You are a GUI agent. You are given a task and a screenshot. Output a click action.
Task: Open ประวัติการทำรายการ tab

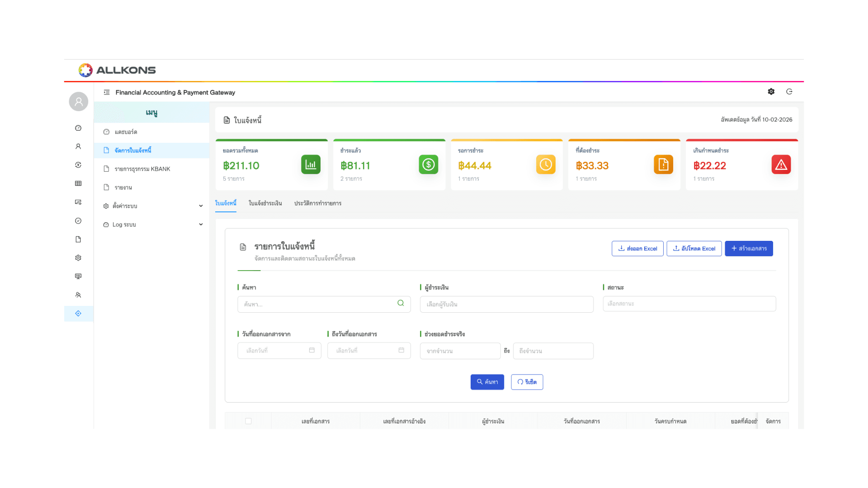coord(317,203)
